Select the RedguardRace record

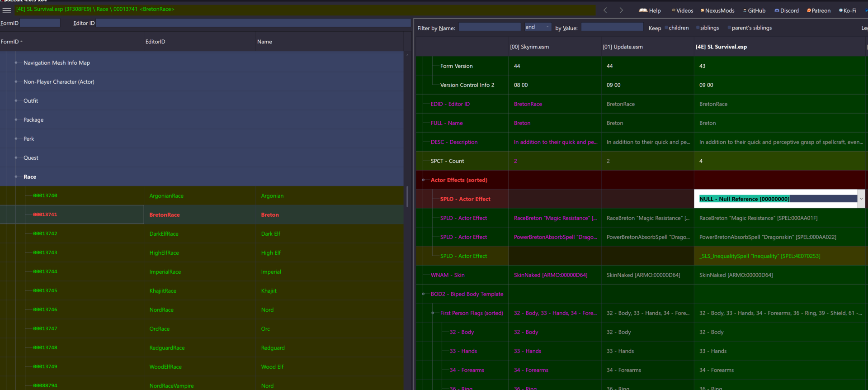[202, 348]
